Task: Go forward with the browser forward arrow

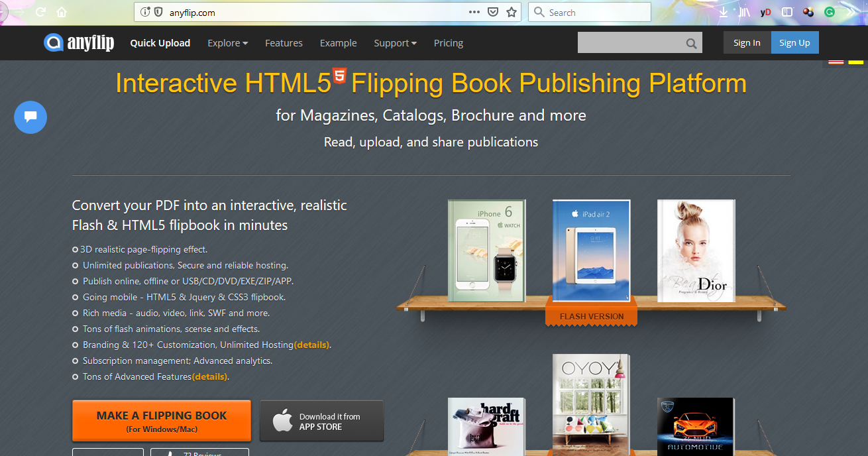Action: click(18, 12)
